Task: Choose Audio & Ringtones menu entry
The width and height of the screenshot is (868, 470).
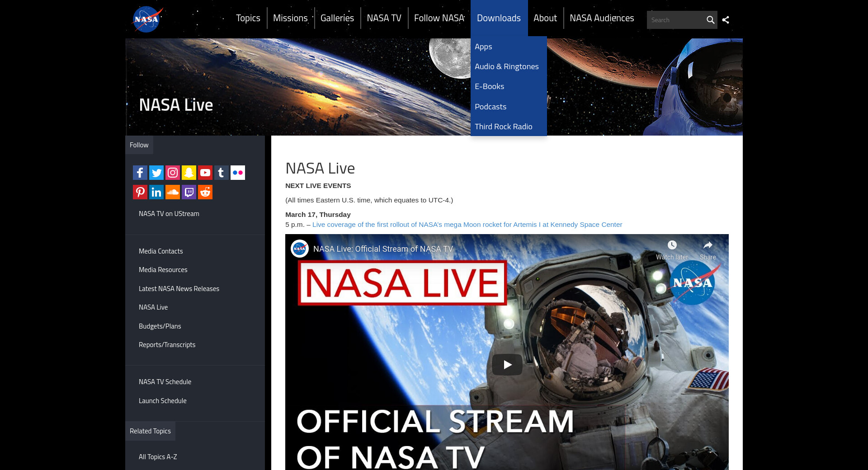Action: point(506,66)
